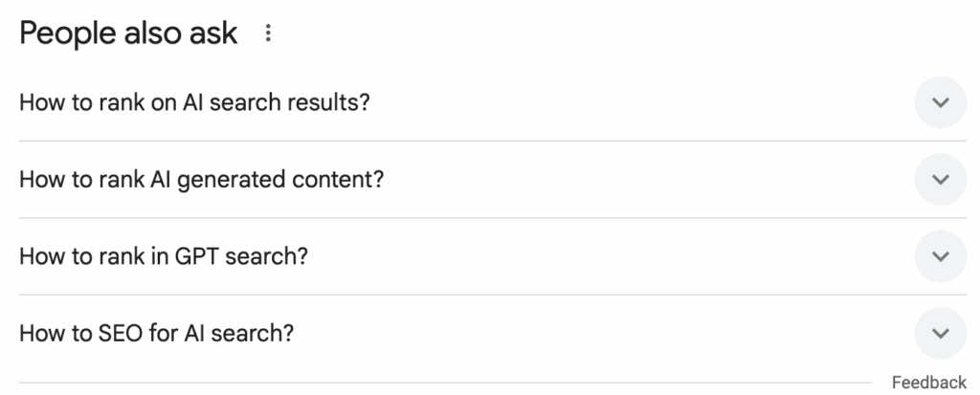Screen dimensions: 980x395
Task: Expand the AI generated content question row
Action: 479,180
